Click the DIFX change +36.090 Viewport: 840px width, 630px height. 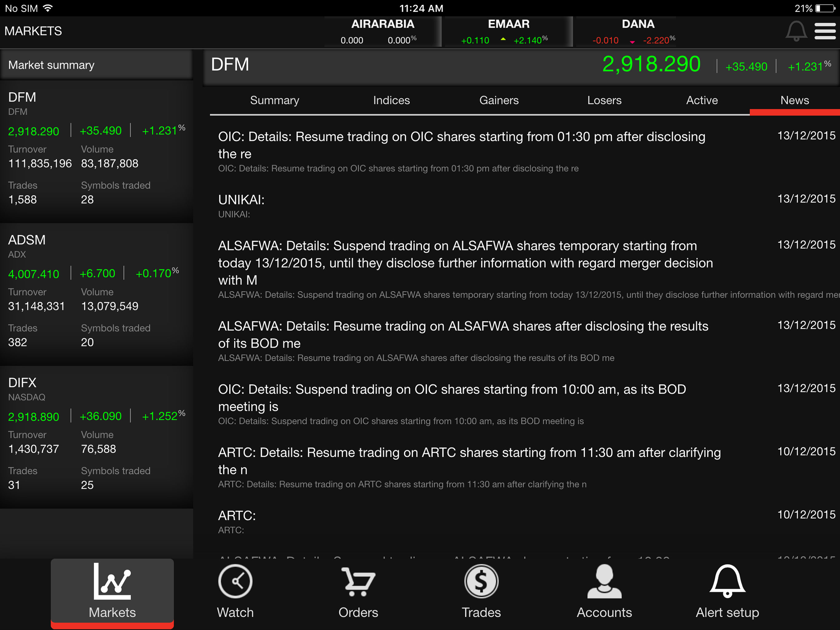tap(100, 416)
